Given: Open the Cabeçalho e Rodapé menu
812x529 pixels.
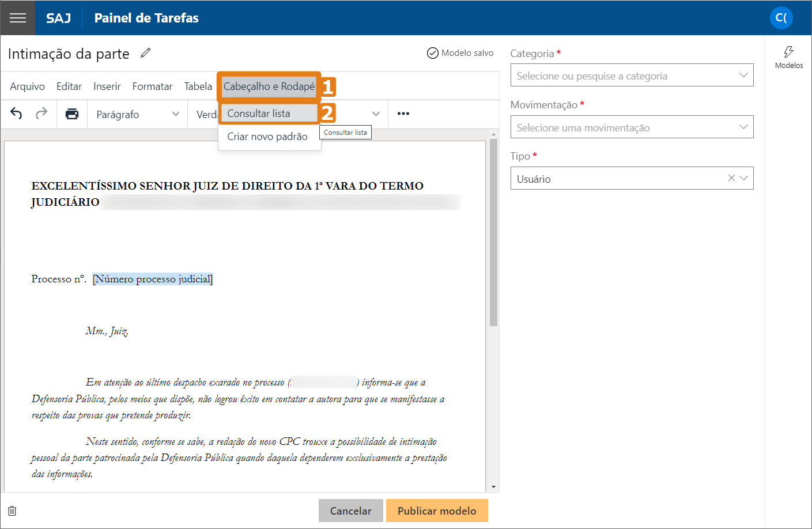Looking at the screenshot, I should click(x=269, y=86).
